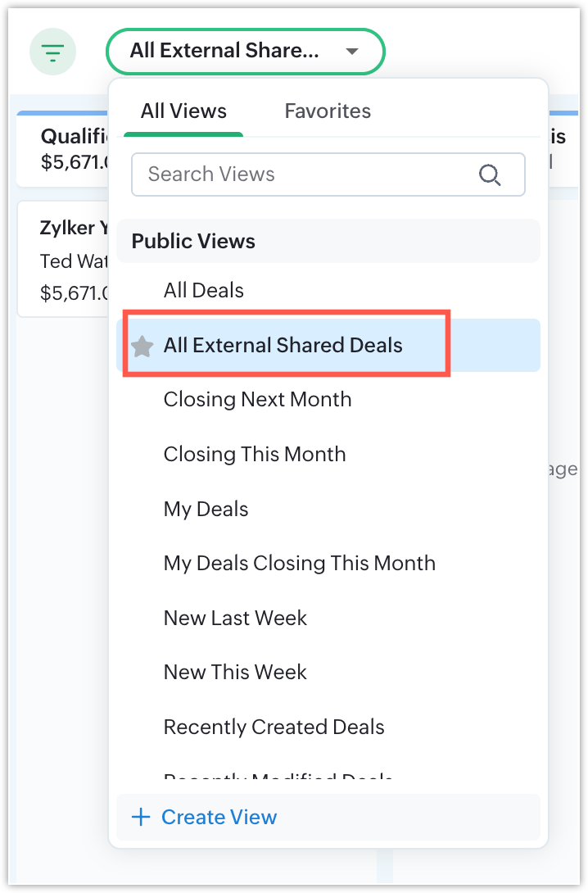
Task: Type in the Search Views field
Action: [x=303, y=175]
